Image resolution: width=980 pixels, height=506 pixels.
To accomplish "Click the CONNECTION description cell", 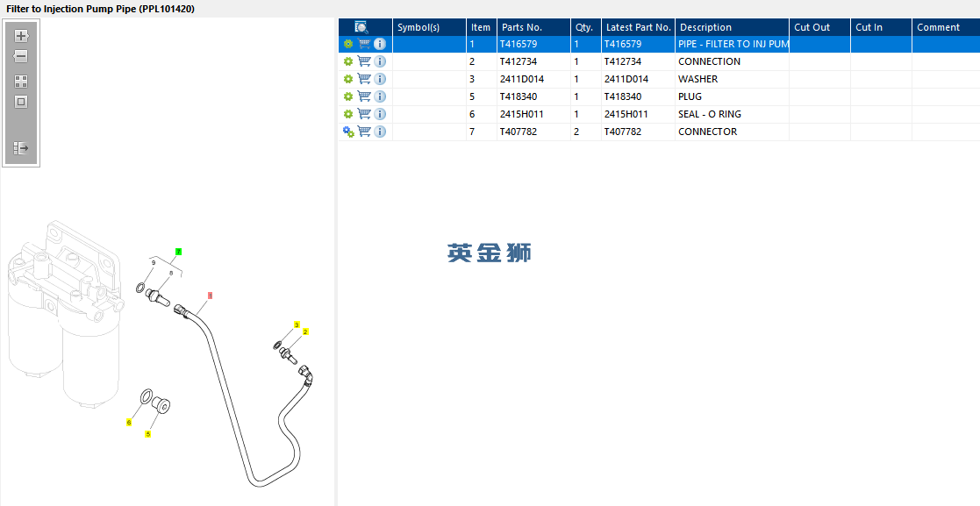I will tap(732, 61).
